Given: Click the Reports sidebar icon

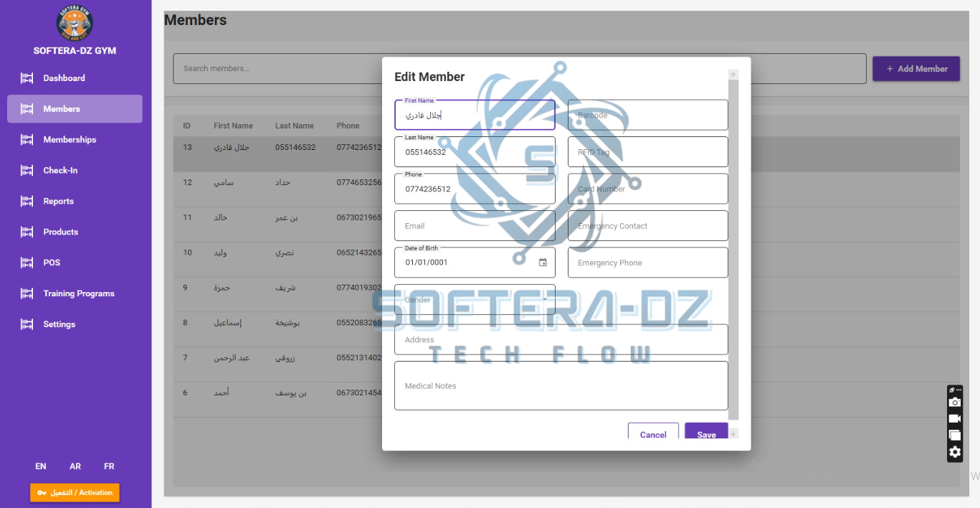Looking at the screenshot, I should tap(27, 202).
